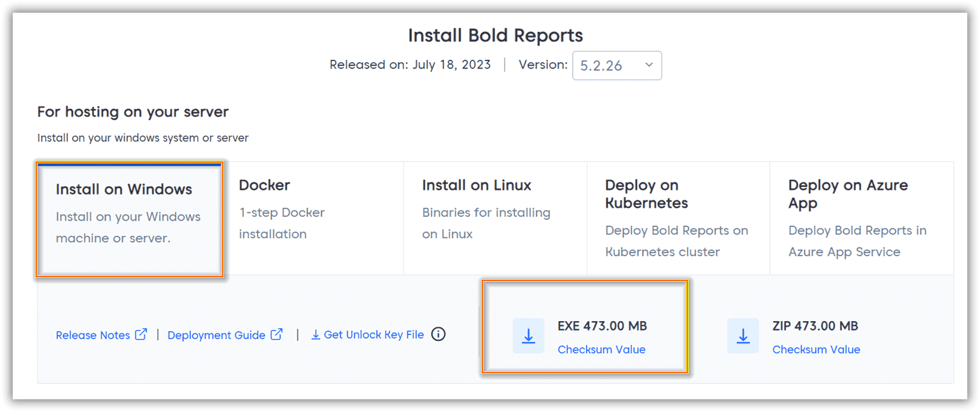This screenshot has width=980, height=412.
Task: Click external link icon next to Release Notes
Action: (141, 334)
